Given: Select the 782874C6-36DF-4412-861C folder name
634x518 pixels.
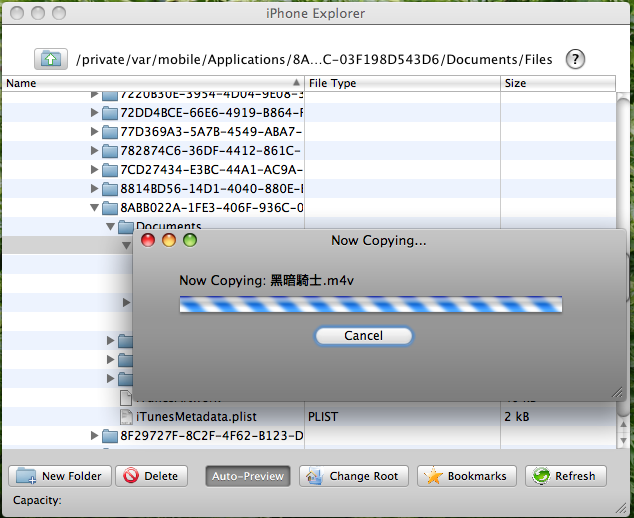Looking at the screenshot, I should [x=210, y=150].
